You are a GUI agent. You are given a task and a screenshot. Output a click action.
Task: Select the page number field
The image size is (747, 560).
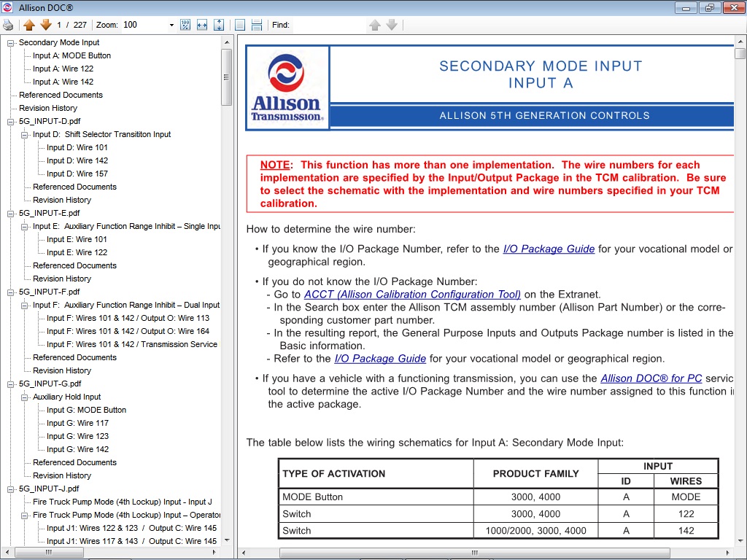(x=60, y=24)
